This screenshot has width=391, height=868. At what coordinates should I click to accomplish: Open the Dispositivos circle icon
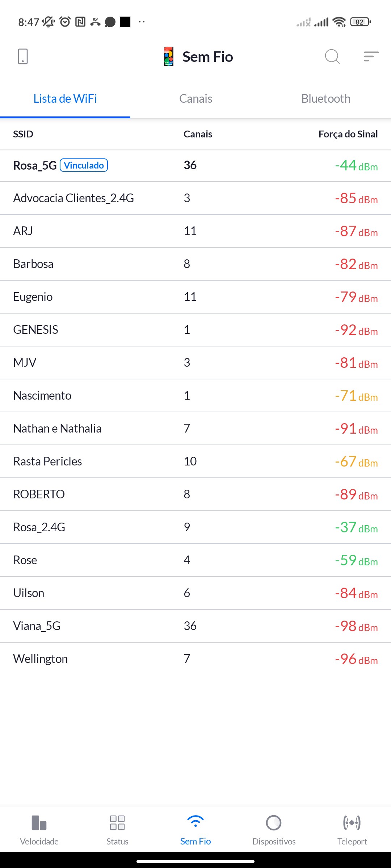tap(274, 823)
